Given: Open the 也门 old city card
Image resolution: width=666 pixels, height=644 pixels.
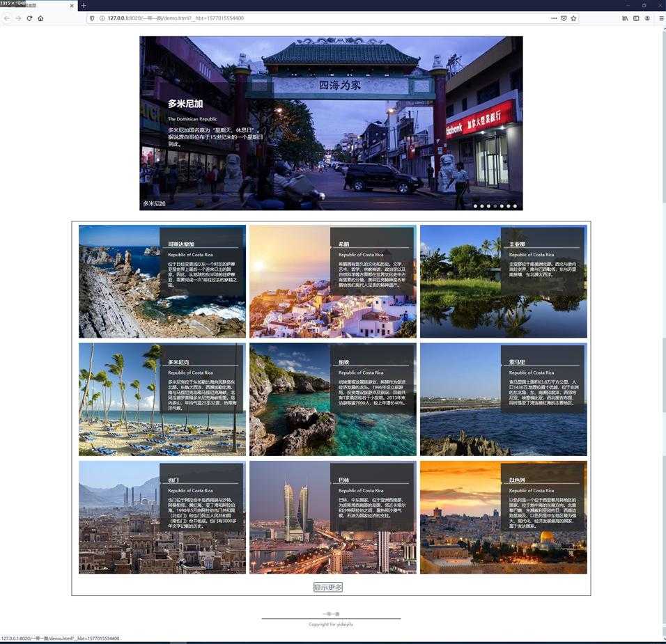Looking at the screenshot, I should point(162,517).
